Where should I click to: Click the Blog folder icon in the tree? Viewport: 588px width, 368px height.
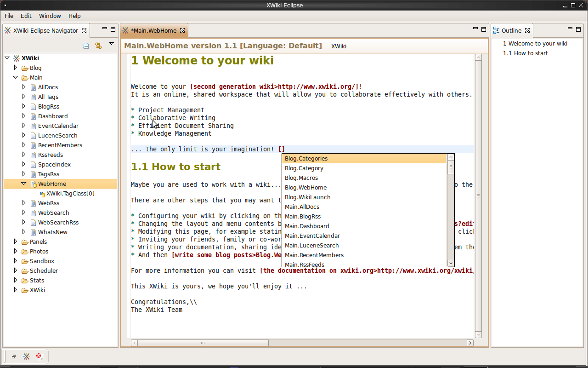coord(25,68)
